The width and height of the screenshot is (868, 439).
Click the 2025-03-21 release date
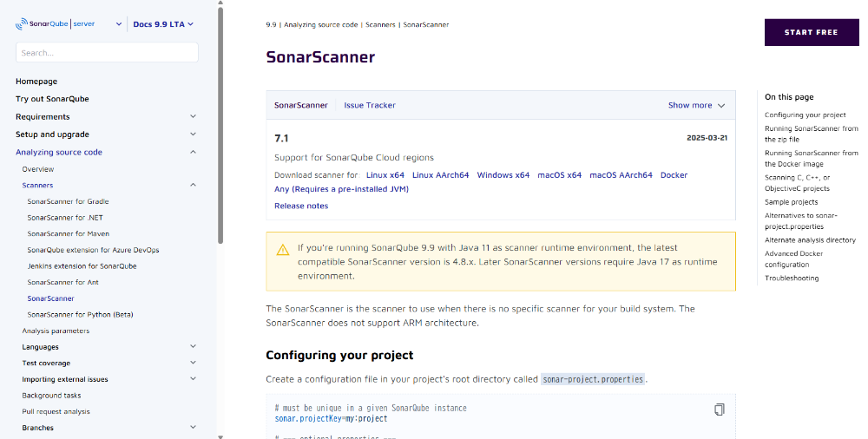tap(707, 138)
